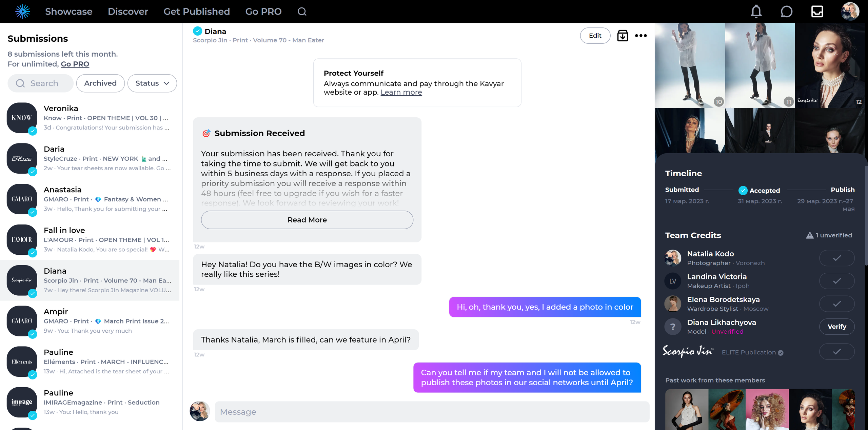Open the Kavyar starburst logo home
868x430 pixels.
[23, 12]
